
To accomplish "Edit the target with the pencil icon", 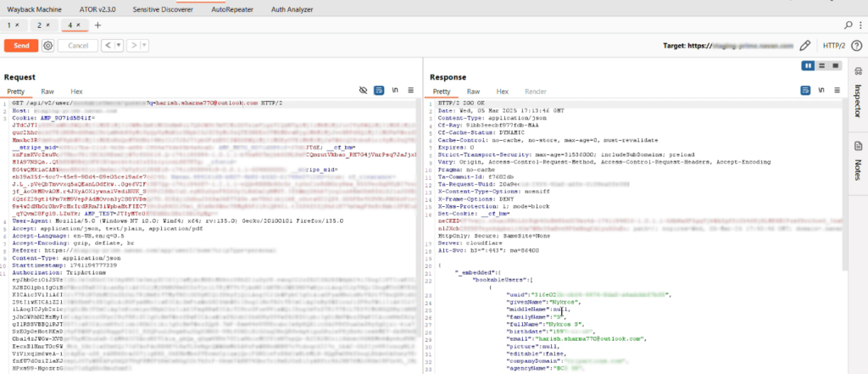I will (x=805, y=45).
